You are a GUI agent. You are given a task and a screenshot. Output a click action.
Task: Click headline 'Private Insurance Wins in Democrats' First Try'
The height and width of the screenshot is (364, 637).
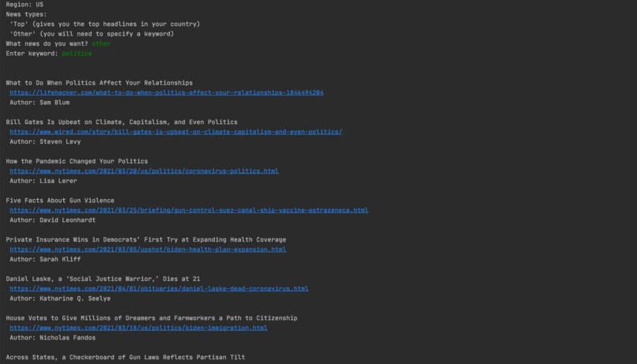[146, 240]
